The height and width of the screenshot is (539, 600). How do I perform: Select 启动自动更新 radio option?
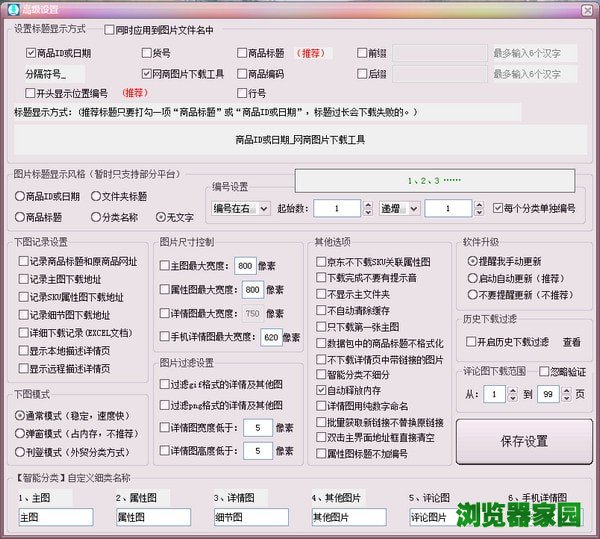coord(473,277)
